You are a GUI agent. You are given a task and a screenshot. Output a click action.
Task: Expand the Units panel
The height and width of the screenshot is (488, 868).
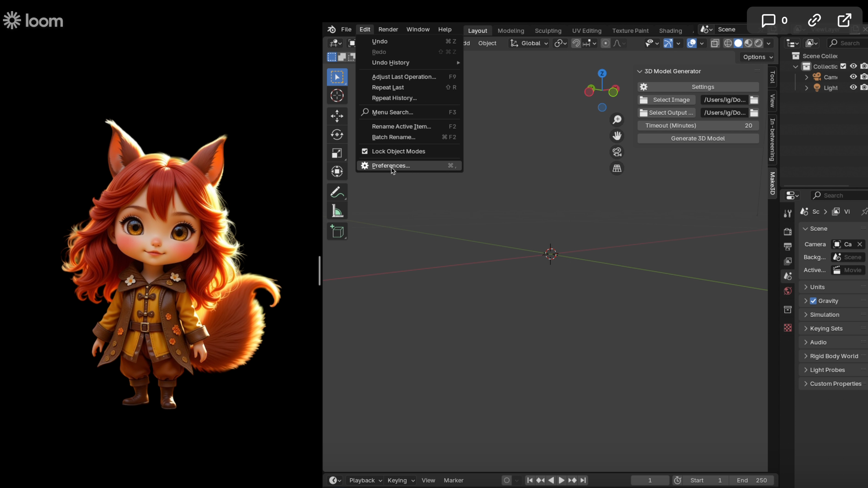817,287
